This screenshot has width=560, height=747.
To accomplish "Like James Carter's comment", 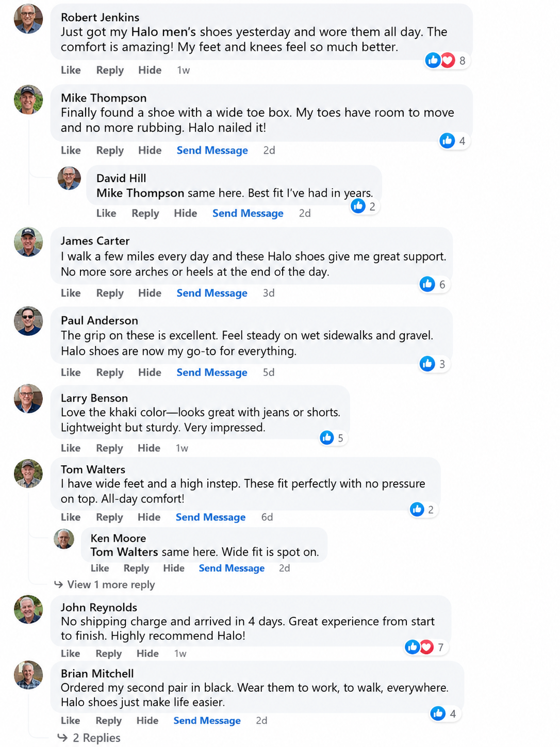I will 71,293.
